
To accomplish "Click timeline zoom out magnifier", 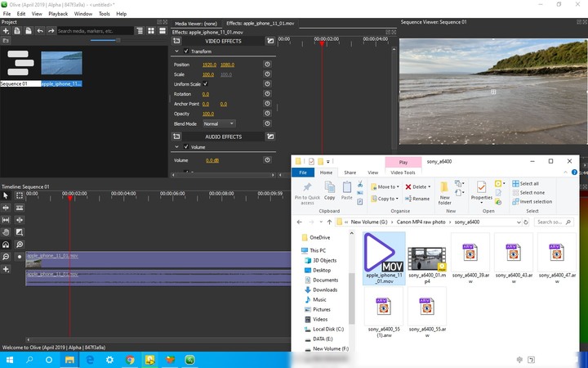I will click(x=6, y=257).
